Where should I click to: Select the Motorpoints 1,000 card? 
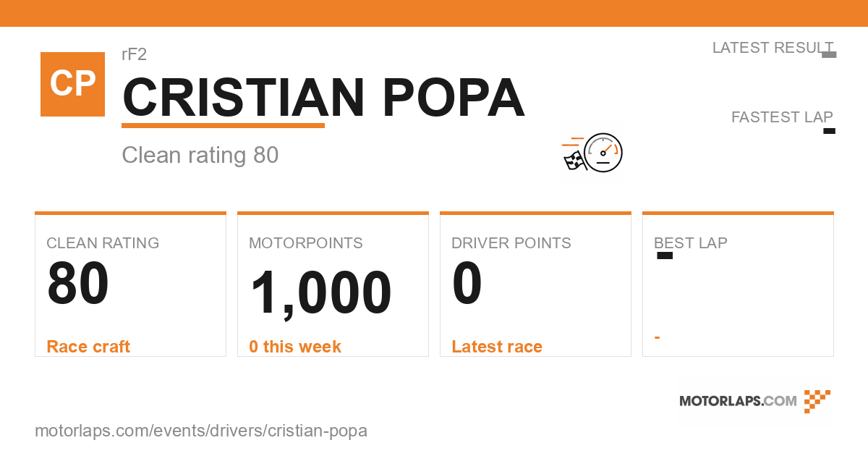click(x=333, y=284)
